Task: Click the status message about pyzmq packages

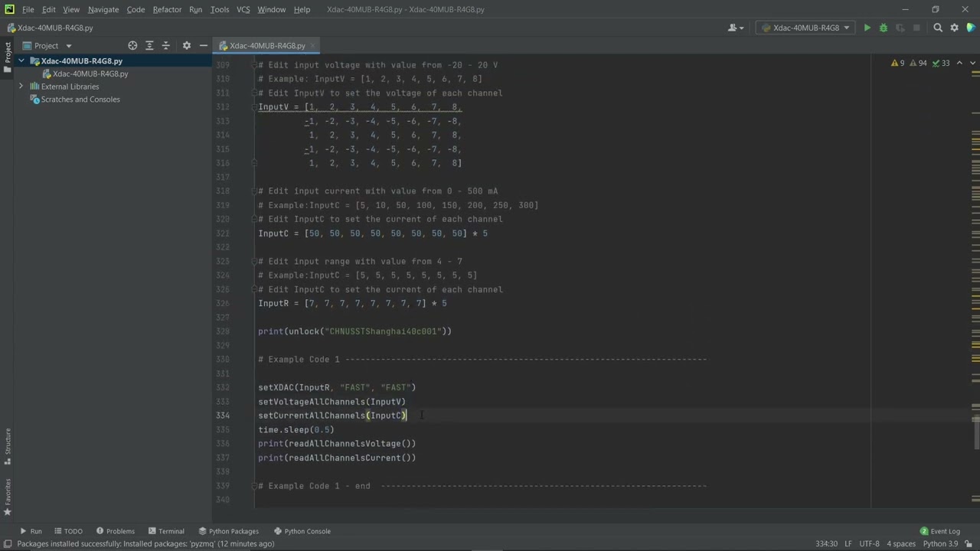Action: [145, 544]
